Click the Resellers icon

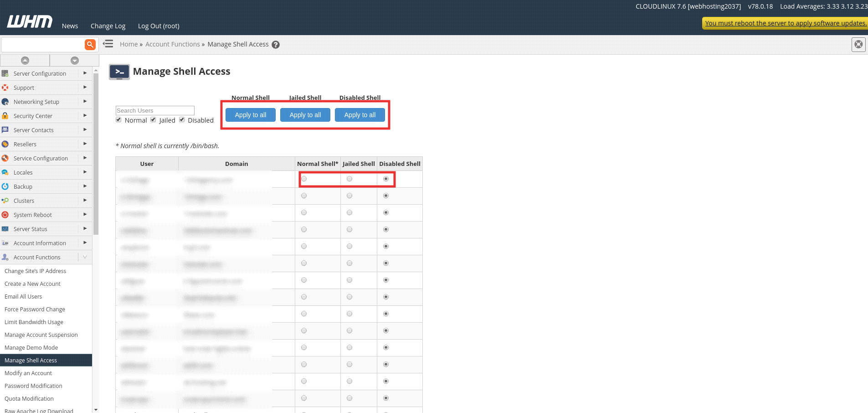(x=5, y=144)
